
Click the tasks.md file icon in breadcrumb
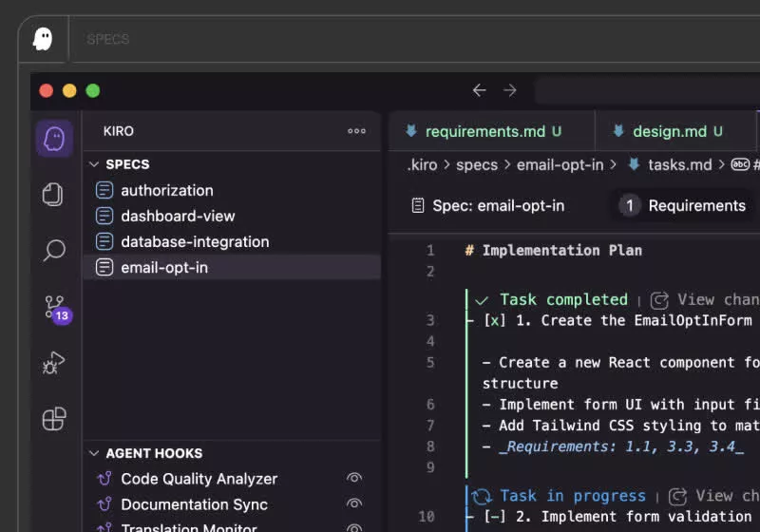634,164
